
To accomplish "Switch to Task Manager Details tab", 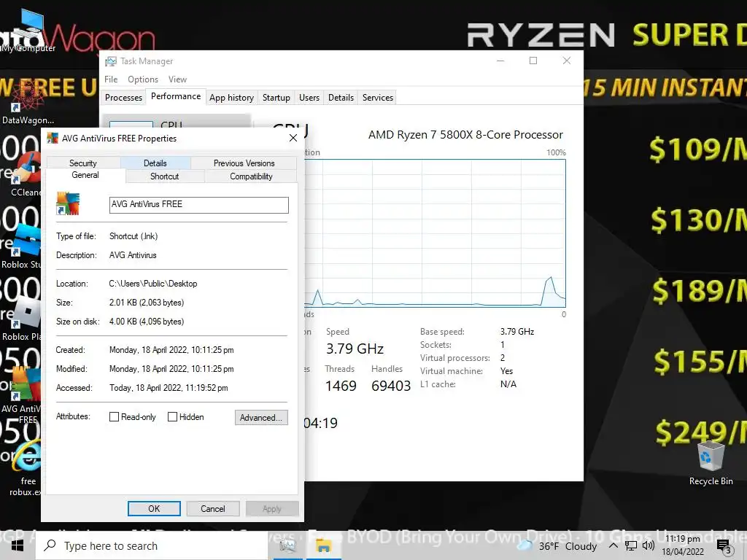I will click(x=341, y=98).
